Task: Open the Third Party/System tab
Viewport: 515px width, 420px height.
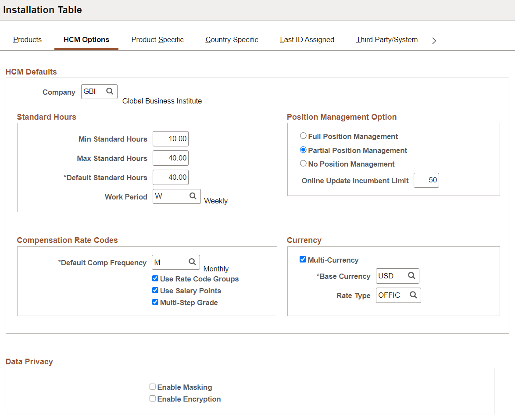Action: [386, 39]
